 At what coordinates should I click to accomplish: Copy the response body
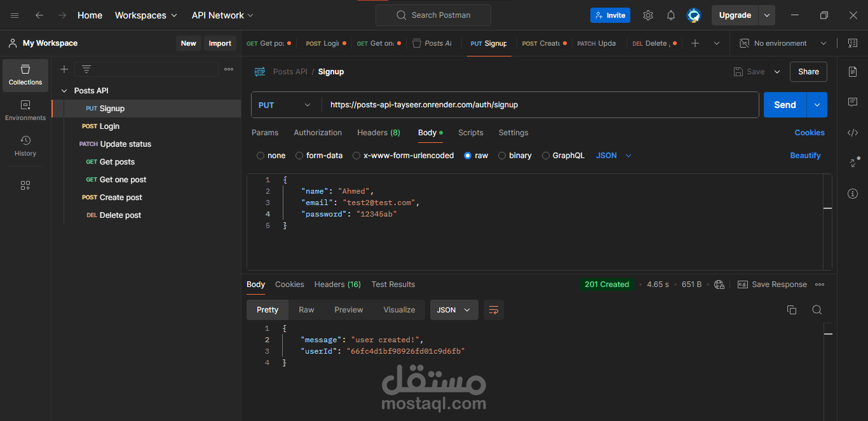[792, 310]
